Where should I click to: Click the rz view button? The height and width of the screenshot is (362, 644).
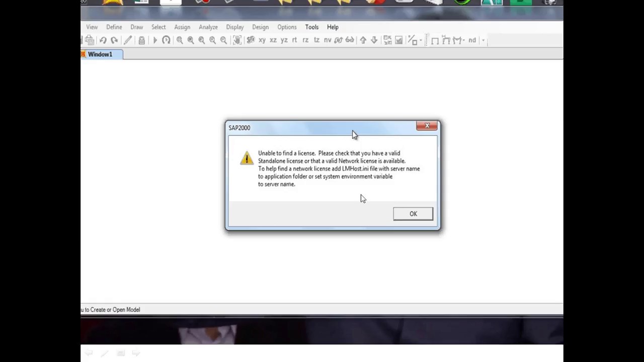(x=305, y=40)
